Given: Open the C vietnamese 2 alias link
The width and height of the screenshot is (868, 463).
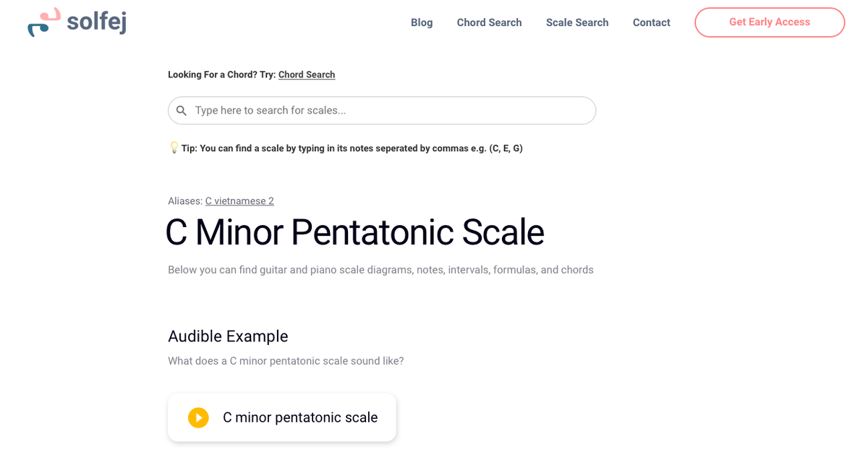Looking at the screenshot, I should [x=239, y=201].
